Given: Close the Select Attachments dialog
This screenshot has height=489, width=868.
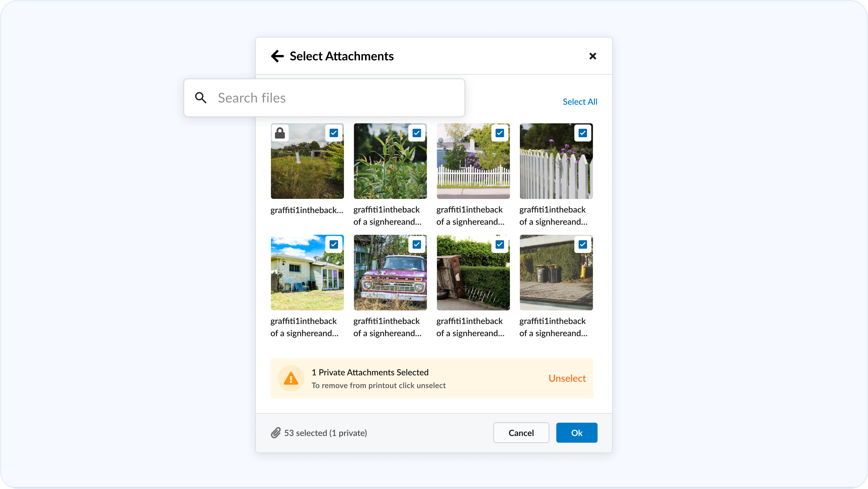Looking at the screenshot, I should click(592, 56).
